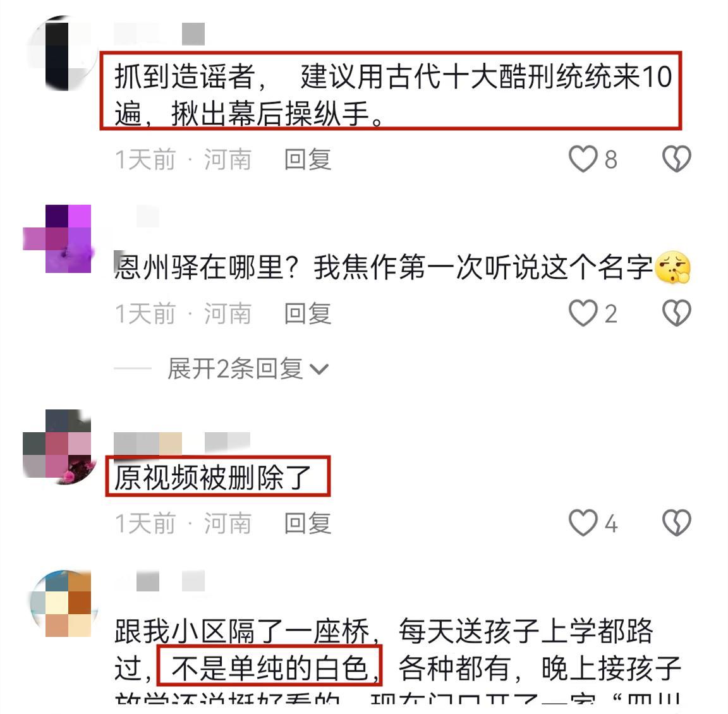Open the blurred username above 抓到造谣者 comment
This screenshot has height=714, width=728.
tap(159, 34)
